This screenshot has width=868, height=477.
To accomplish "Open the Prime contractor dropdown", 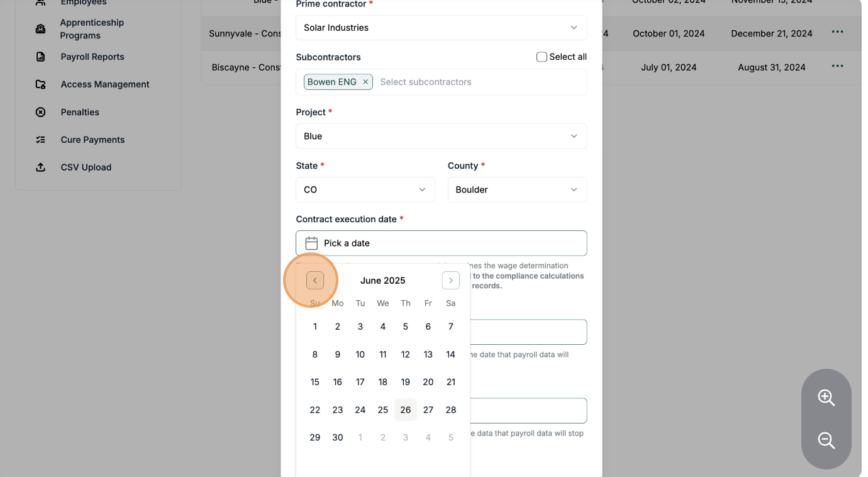I will pos(441,28).
